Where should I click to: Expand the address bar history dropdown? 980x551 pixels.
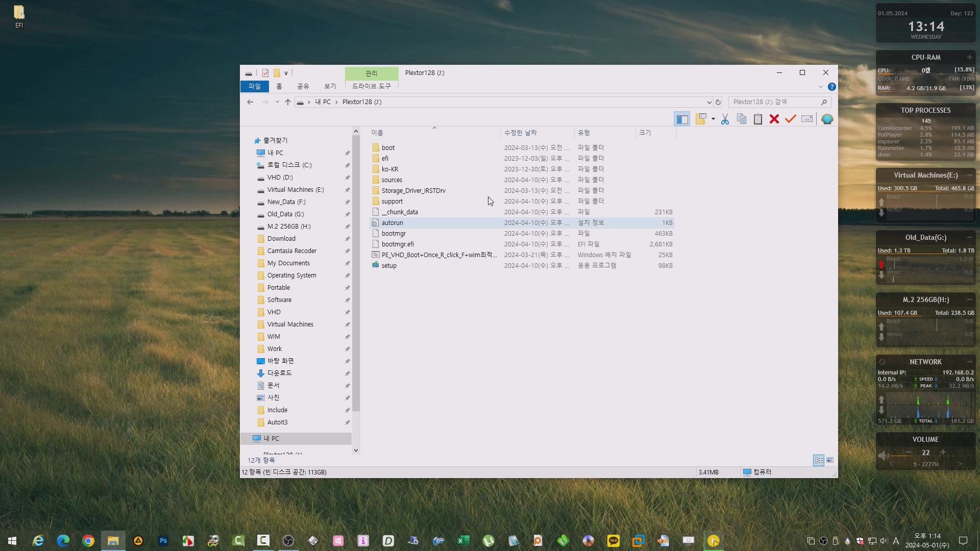coord(709,102)
